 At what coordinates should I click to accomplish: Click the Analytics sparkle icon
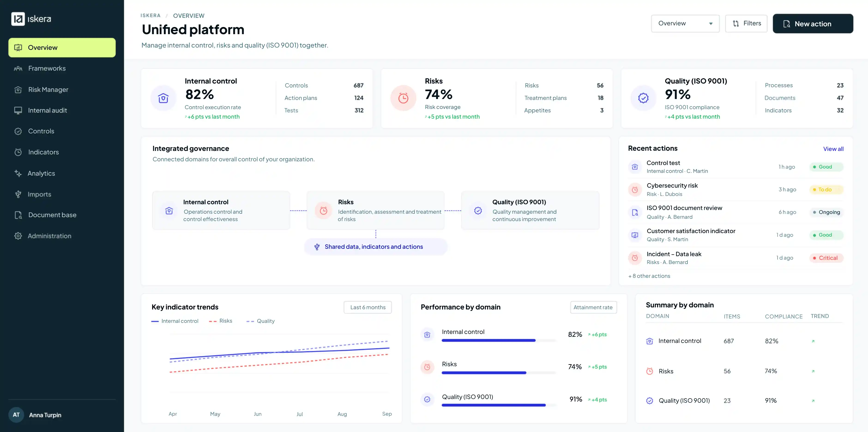tap(18, 173)
